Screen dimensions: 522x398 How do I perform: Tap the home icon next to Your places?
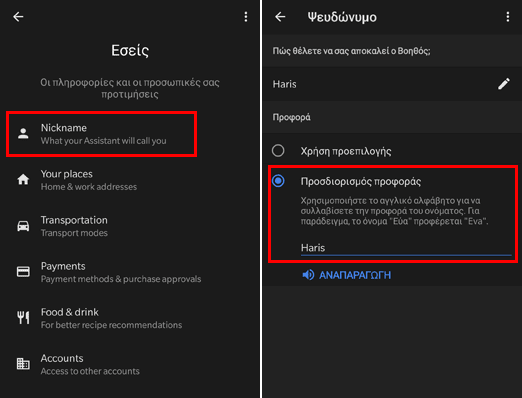23,180
